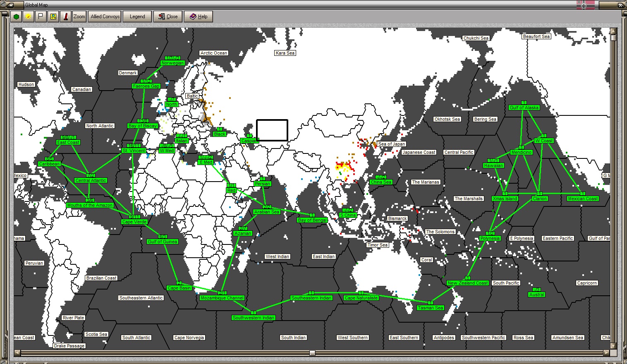
Task: Select the Austral zone label
Action: 536,295
